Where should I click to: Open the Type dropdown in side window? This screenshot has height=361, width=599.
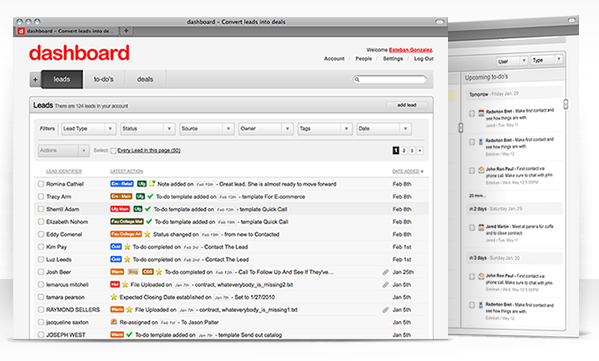547,60
